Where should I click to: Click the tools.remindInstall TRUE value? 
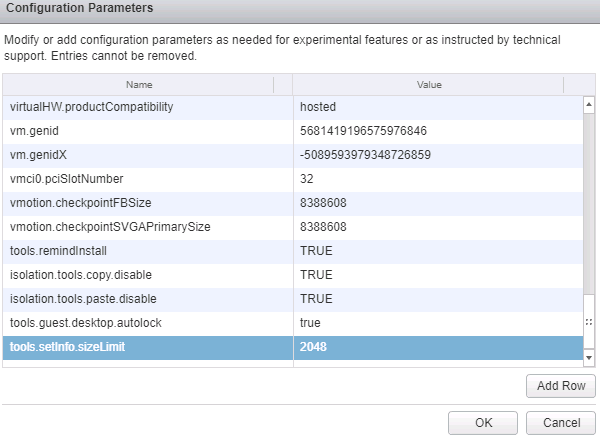316,250
